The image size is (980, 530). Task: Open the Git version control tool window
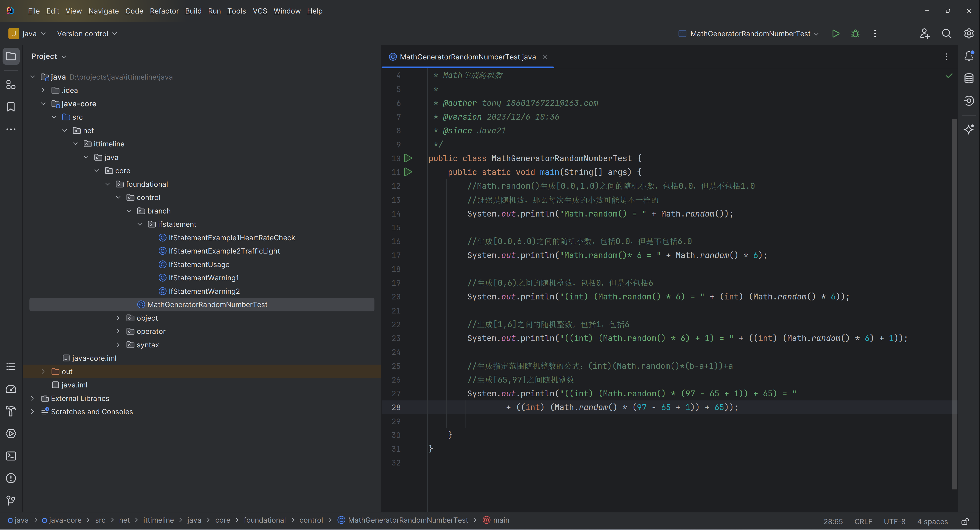[x=11, y=501]
